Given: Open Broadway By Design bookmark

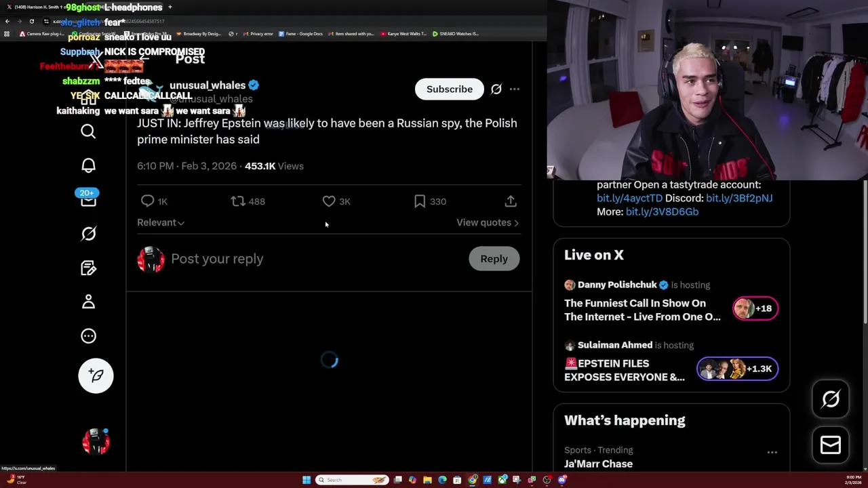Looking at the screenshot, I should [197, 33].
